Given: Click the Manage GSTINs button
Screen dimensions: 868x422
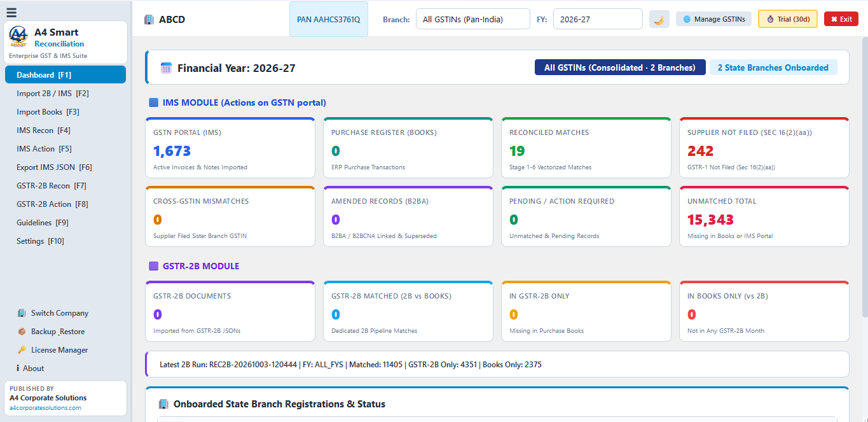Looking at the screenshot, I should 714,19.
